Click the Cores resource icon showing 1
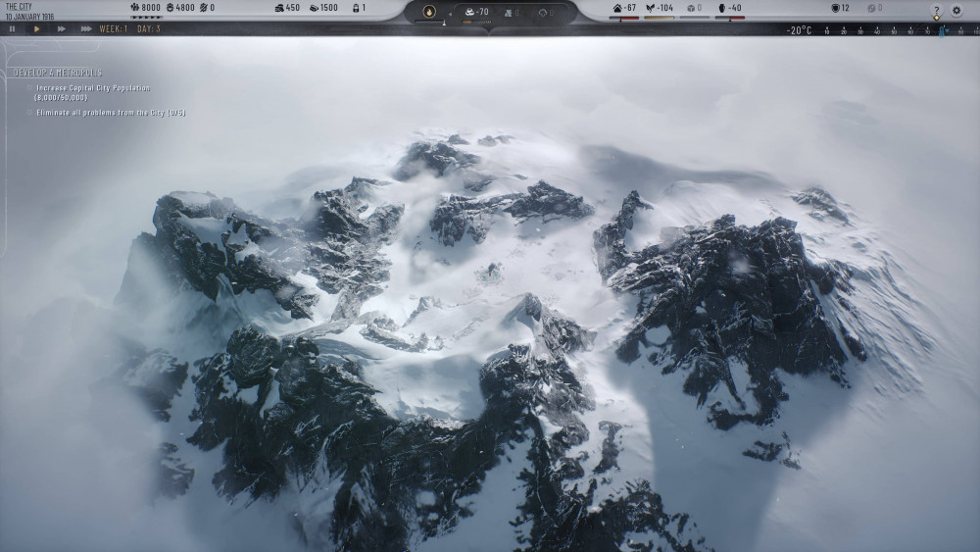Screen dimensions: 980x552 [356, 8]
